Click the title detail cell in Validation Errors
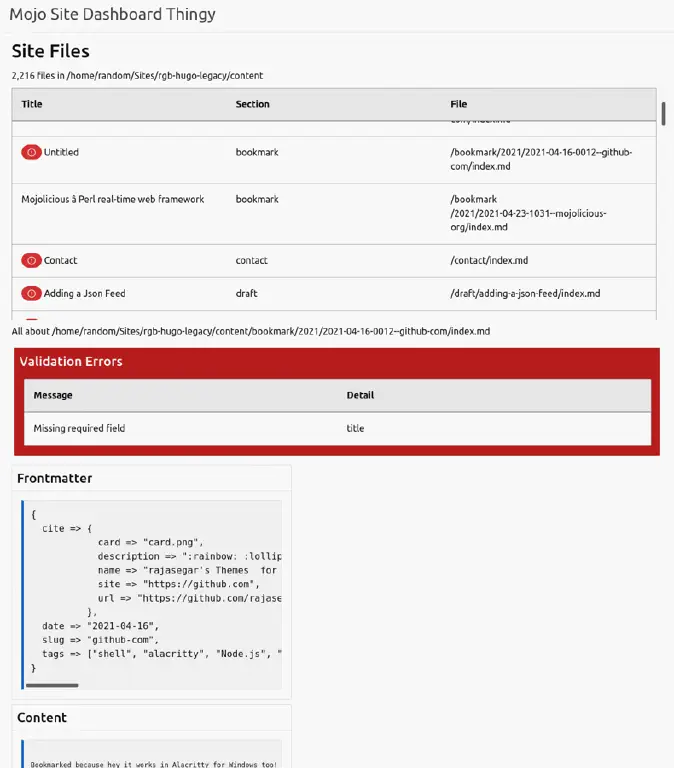 355,429
